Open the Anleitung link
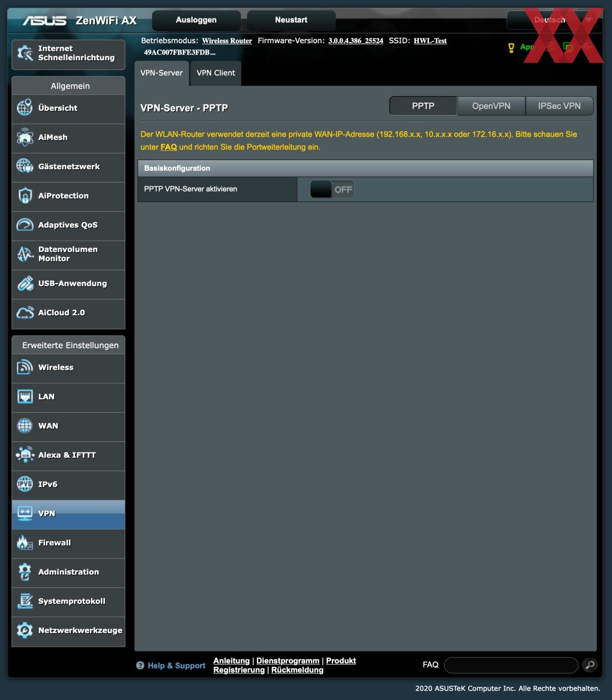This screenshot has height=700, width=612. [231, 661]
